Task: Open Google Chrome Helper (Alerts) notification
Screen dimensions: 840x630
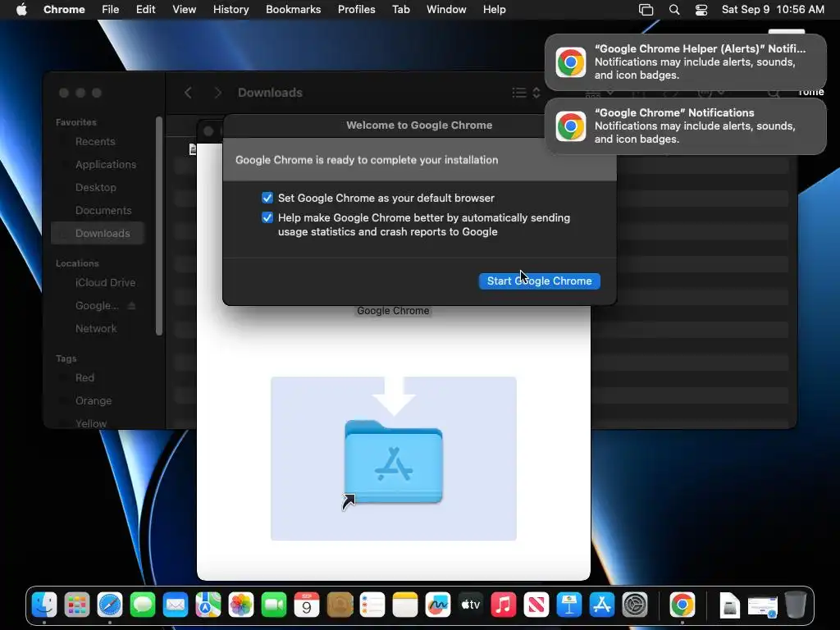Action: (686, 62)
